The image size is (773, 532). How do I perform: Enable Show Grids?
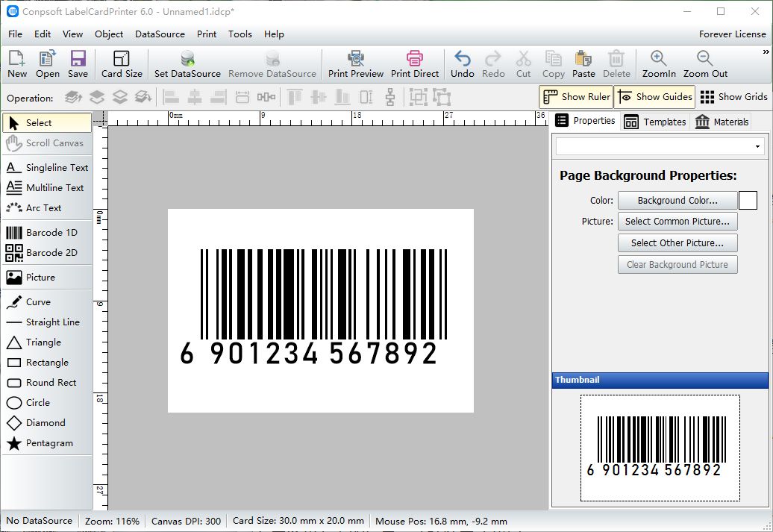733,97
